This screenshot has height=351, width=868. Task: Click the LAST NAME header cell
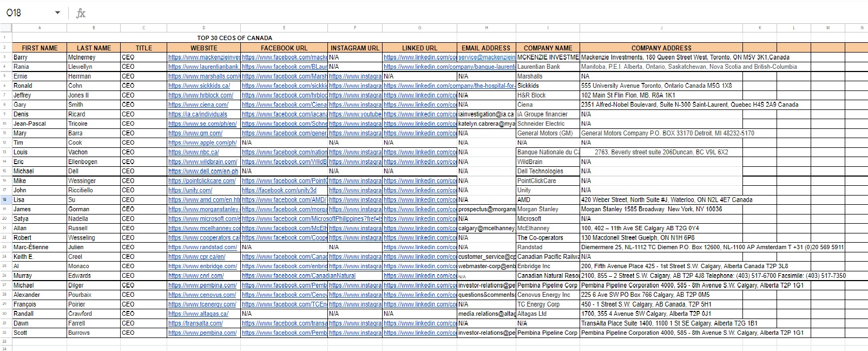[x=94, y=48]
